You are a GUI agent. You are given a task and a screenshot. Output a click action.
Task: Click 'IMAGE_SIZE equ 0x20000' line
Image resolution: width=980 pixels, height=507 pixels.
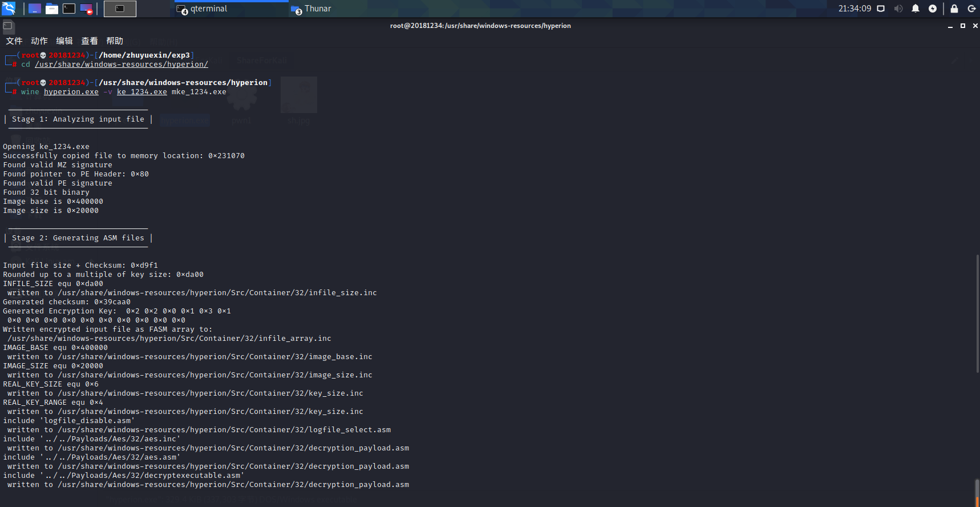tap(53, 366)
